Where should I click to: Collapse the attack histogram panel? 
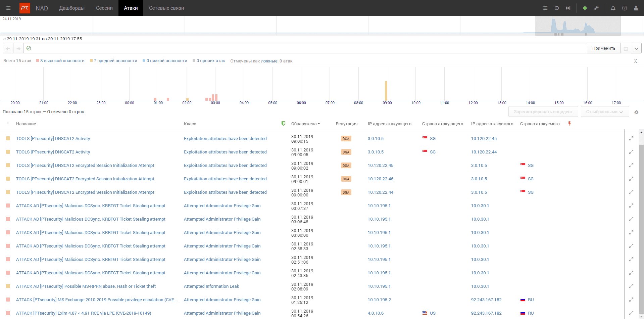click(x=636, y=61)
